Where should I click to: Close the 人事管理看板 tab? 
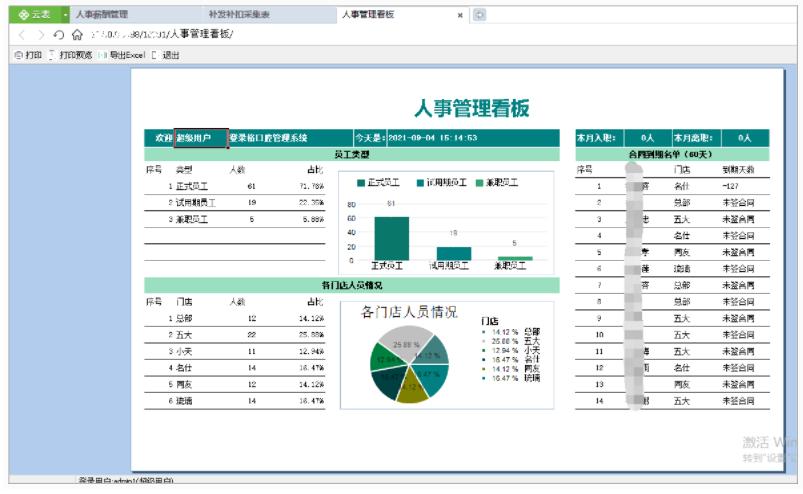[x=460, y=15]
